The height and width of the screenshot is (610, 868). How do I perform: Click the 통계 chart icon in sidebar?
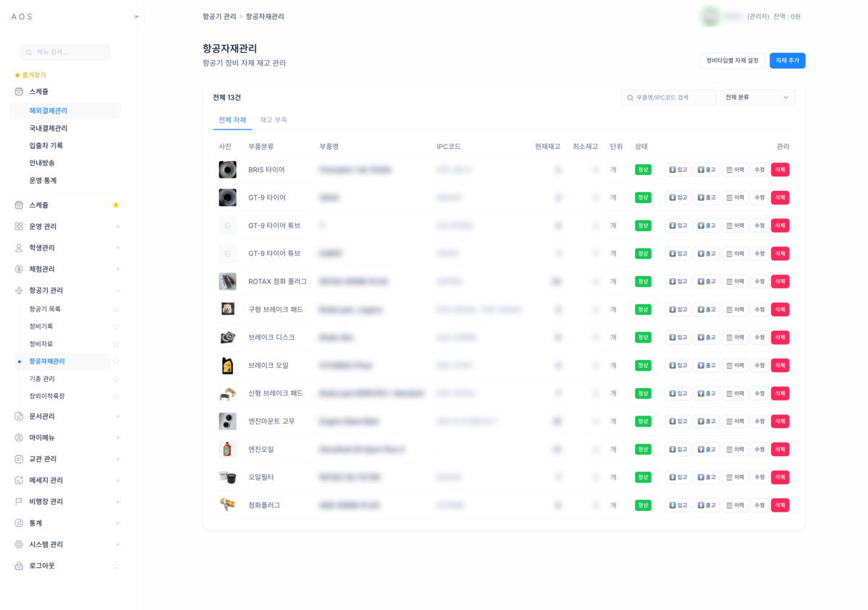click(19, 523)
